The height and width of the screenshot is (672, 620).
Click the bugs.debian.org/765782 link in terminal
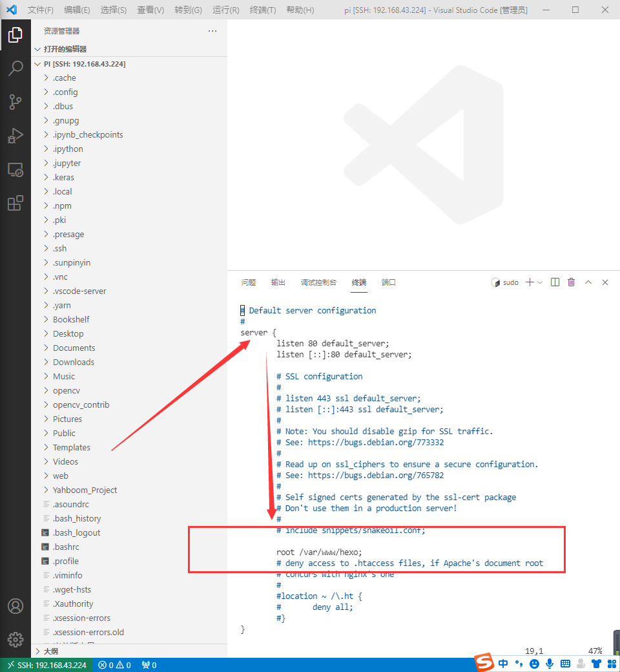point(376,476)
